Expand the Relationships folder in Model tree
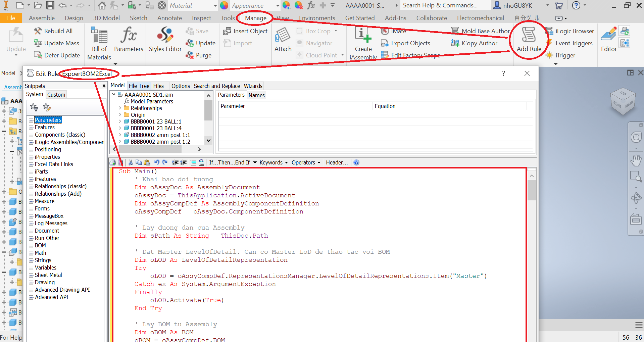The width and height of the screenshot is (644, 342). [120, 108]
